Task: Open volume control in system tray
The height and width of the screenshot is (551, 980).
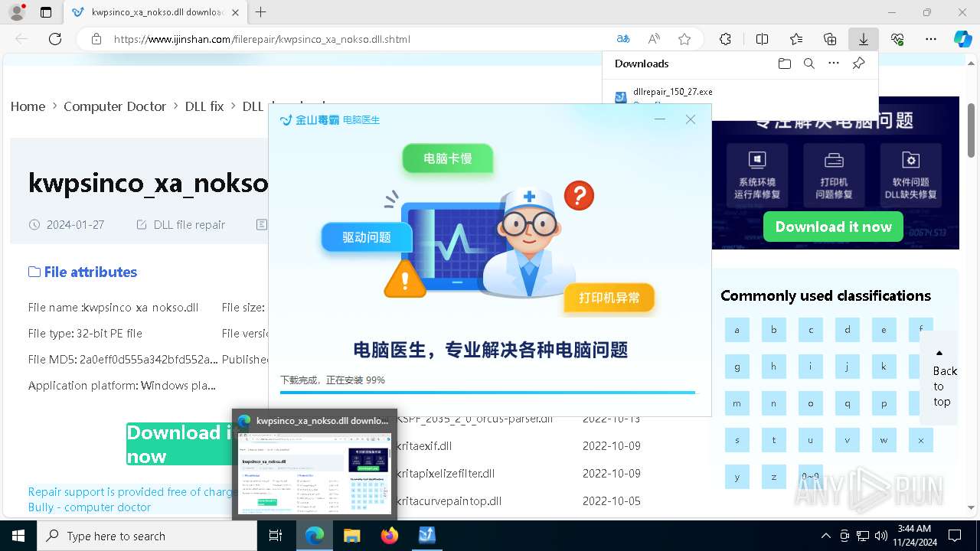Action: [881, 536]
